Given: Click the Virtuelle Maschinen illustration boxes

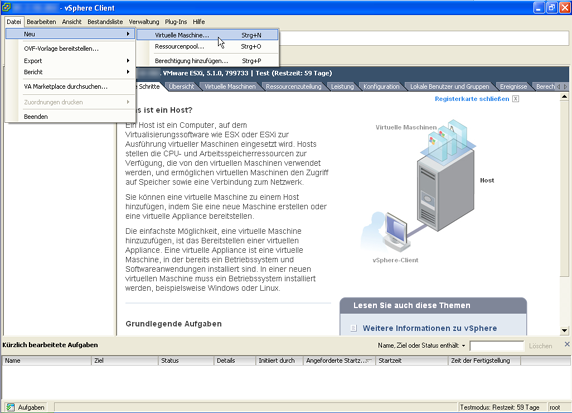Looking at the screenshot, I should click(448, 140).
